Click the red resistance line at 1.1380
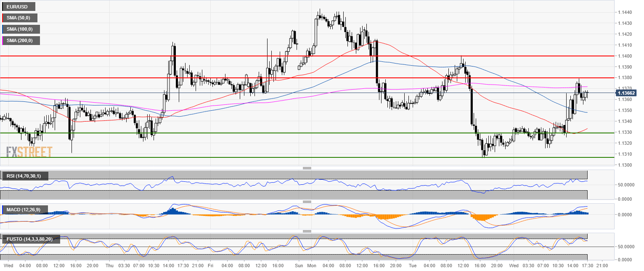Image resolution: width=644 pixels, height=271 pixels. click(294, 77)
